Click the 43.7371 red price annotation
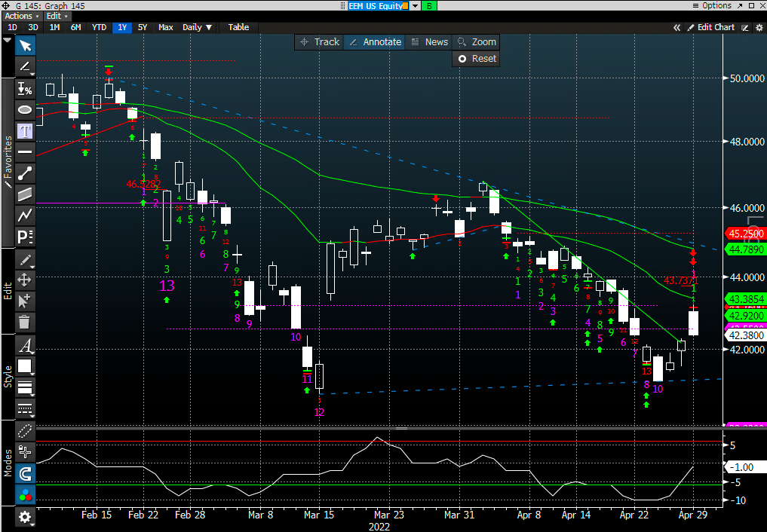 681,280
